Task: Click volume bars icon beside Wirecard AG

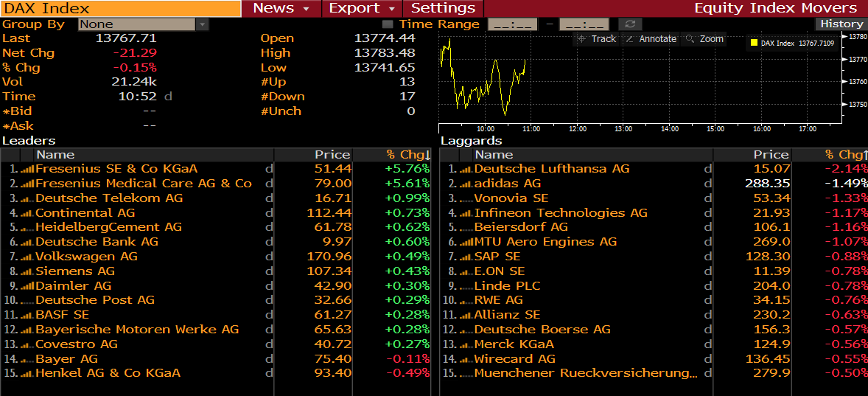Action: [x=466, y=359]
